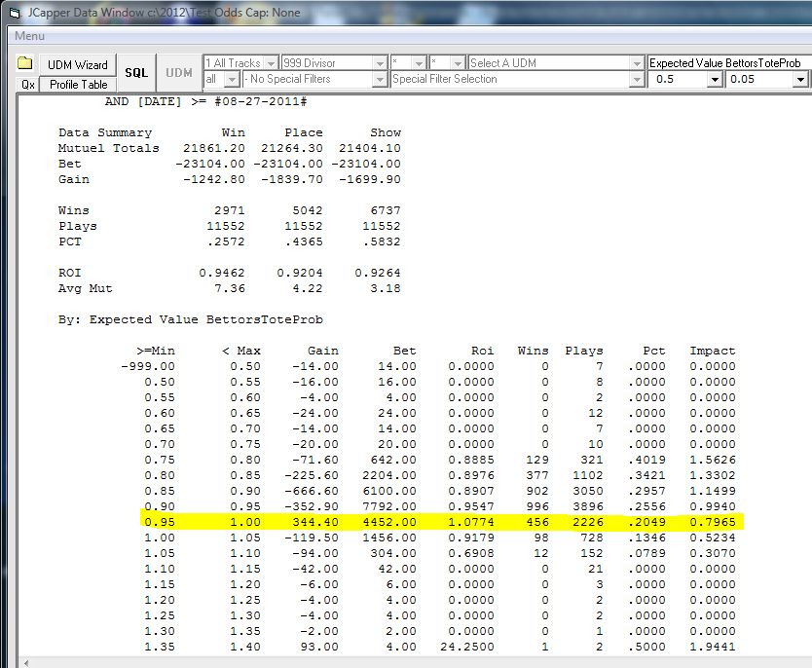This screenshot has width=812, height=668.
Task: Click the date condition #08-27-2011# text
Action: point(261,101)
